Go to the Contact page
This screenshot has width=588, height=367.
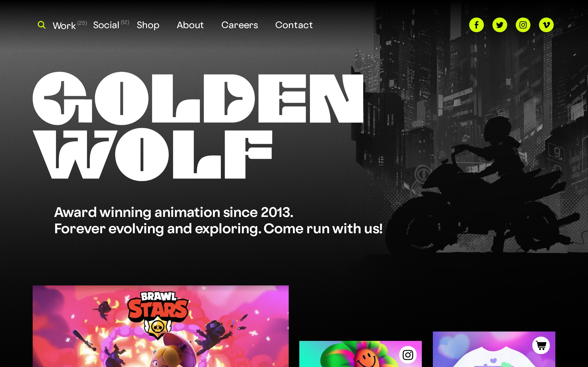point(294,25)
